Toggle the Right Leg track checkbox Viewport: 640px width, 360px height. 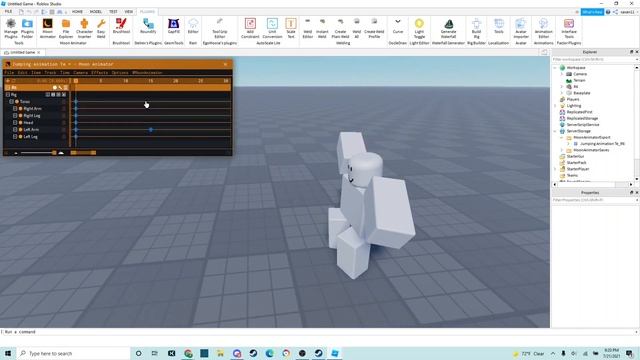[15, 116]
